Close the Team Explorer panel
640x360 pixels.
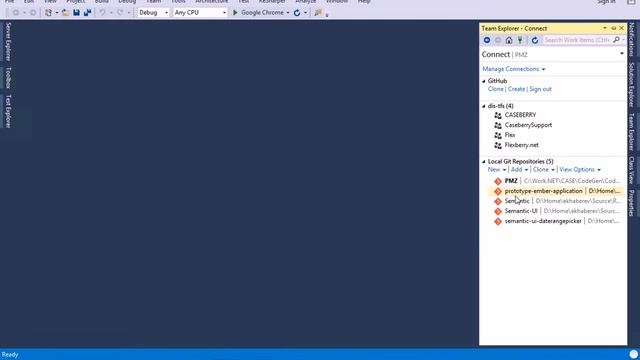[x=622, y=28]
